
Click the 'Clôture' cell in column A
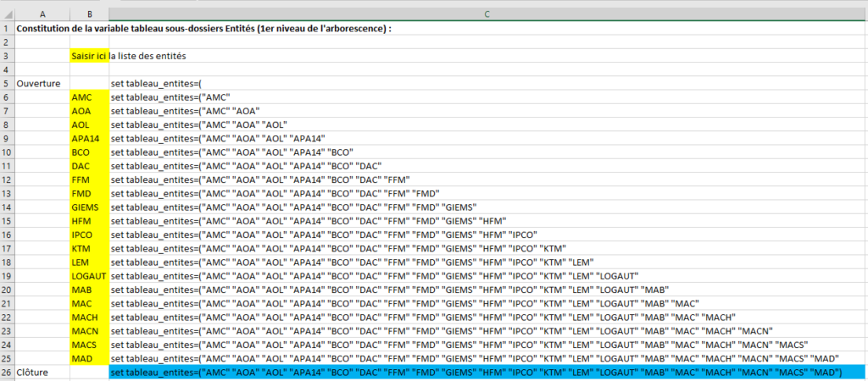(x=42, y=373)
